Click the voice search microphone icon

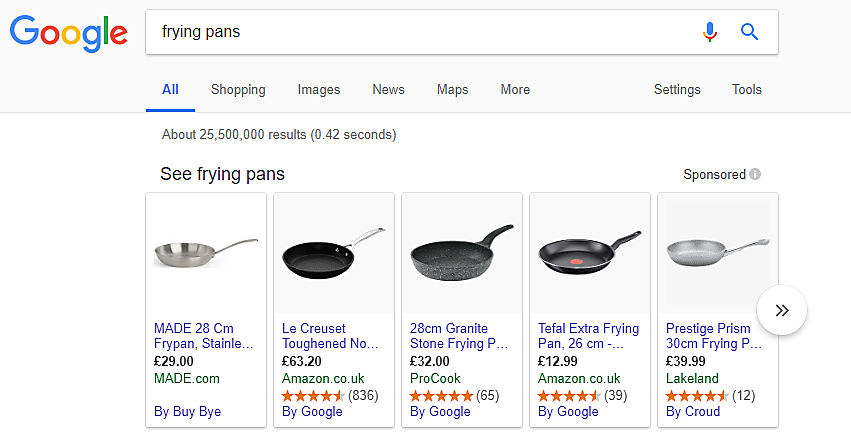[710, 32]
